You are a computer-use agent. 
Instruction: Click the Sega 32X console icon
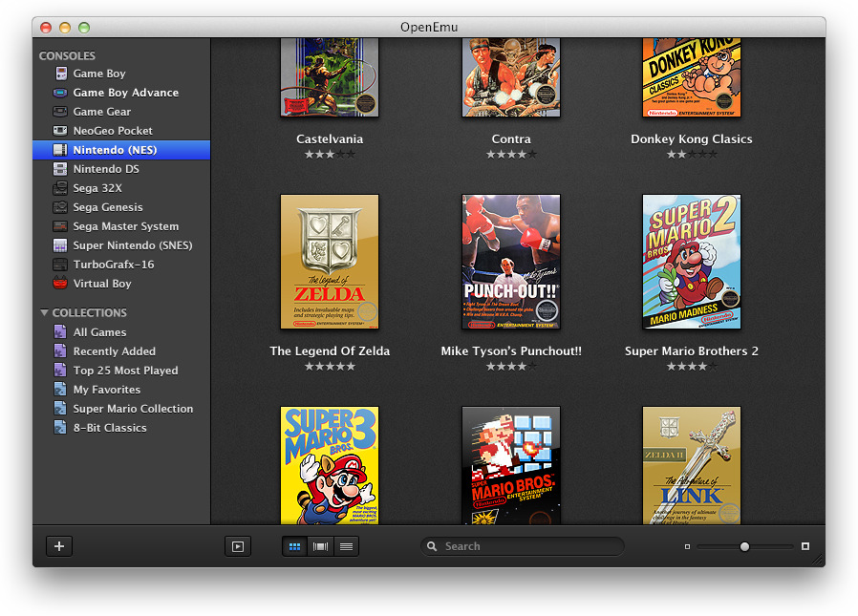(60, 188)
